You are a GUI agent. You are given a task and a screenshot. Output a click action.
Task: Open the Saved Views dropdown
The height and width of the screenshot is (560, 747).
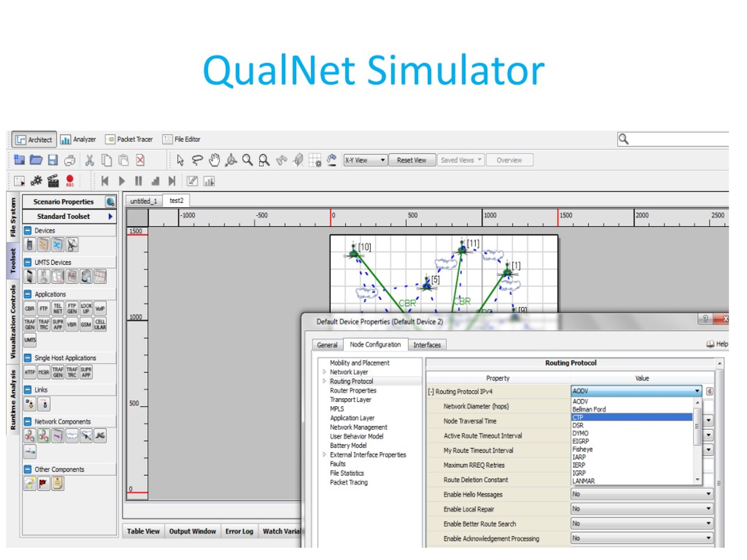click(461, 160)
